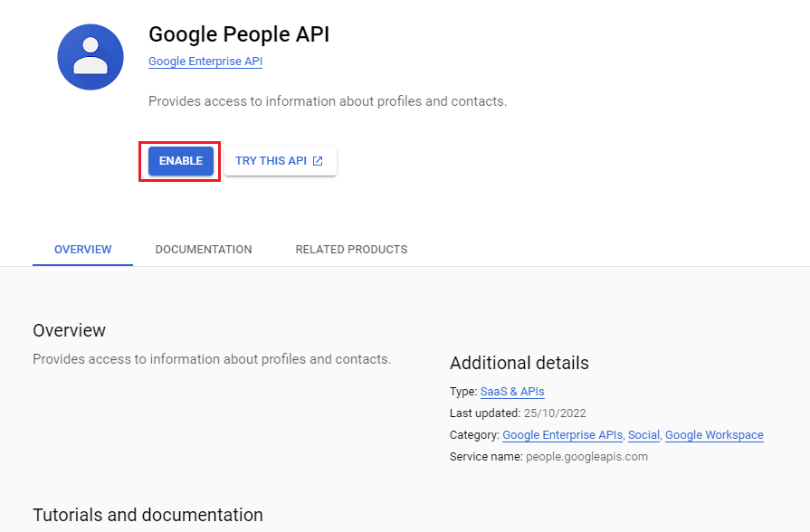Open the Google Enterprise API link
The width and height of the screenshot is (810, 532).
click(205, 62)
